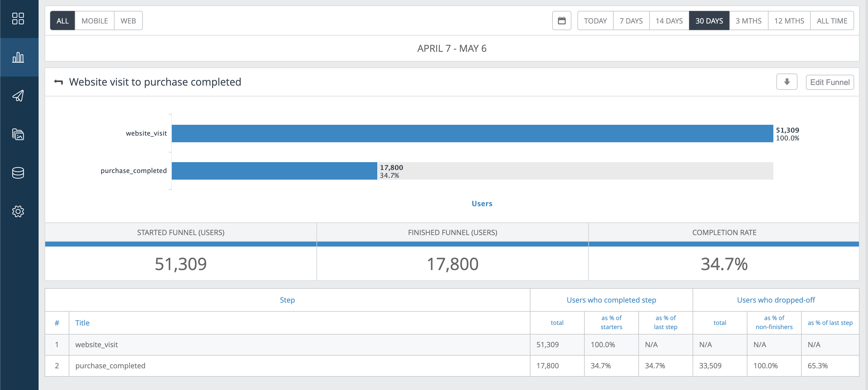Open the dashboard grid icon in sidebar
This screenshot has width=868, height=390.
click(x=18, y=19)
